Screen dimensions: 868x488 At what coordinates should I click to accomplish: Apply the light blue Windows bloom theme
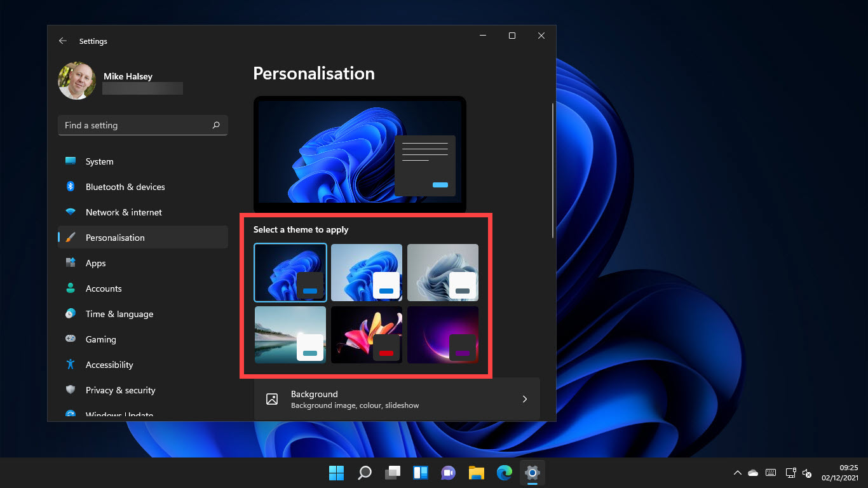(367, 272)
